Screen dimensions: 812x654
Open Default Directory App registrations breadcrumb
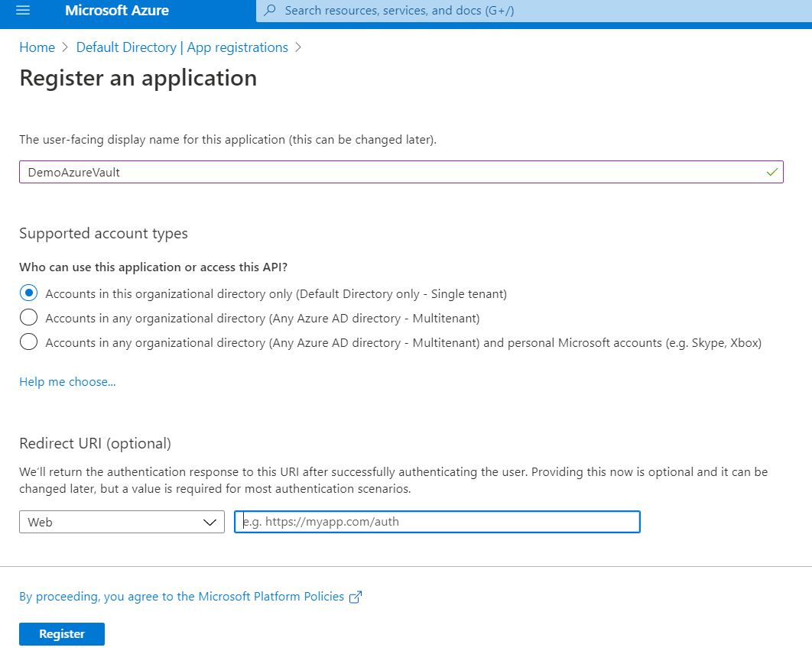click(182, 47)
